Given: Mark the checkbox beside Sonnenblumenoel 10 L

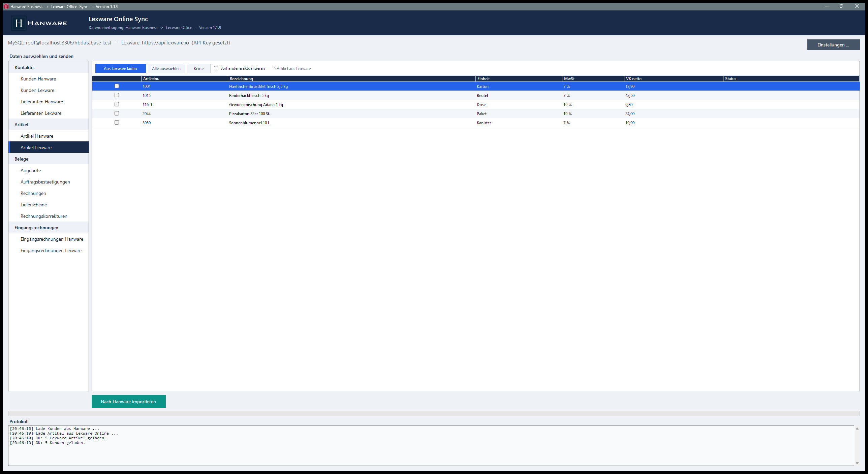Looking at the screenshot, I should click(117, 123).
